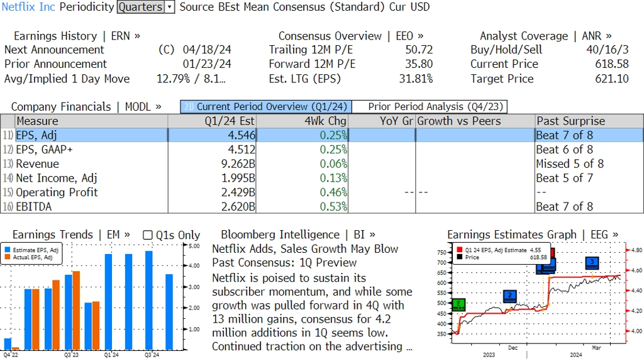The image size is (644, 361).
Task: Click the Forward 12M P/E value 35.80
Action: (x=419, y=64)
